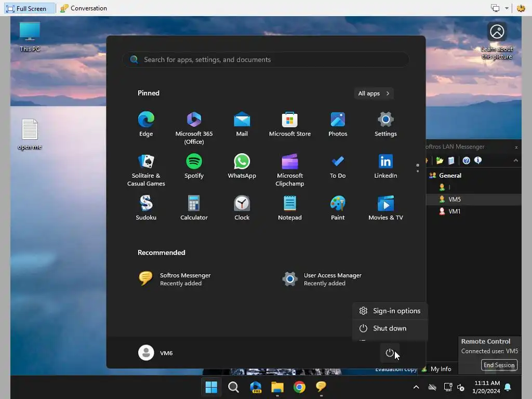Open Microsoft Clipchamp
The width and height of the screenshot is (532, 399).
[x=290, y=170]
